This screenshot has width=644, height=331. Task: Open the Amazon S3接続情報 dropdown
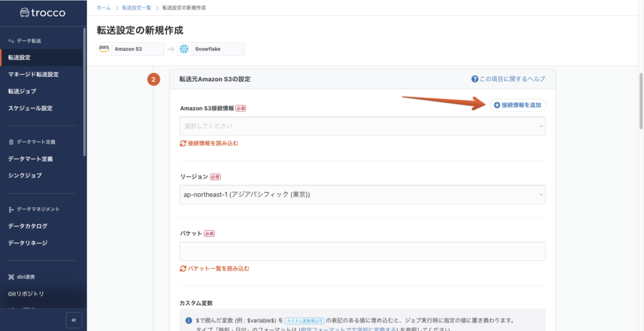pyautogui.click(x=362, y=126)
